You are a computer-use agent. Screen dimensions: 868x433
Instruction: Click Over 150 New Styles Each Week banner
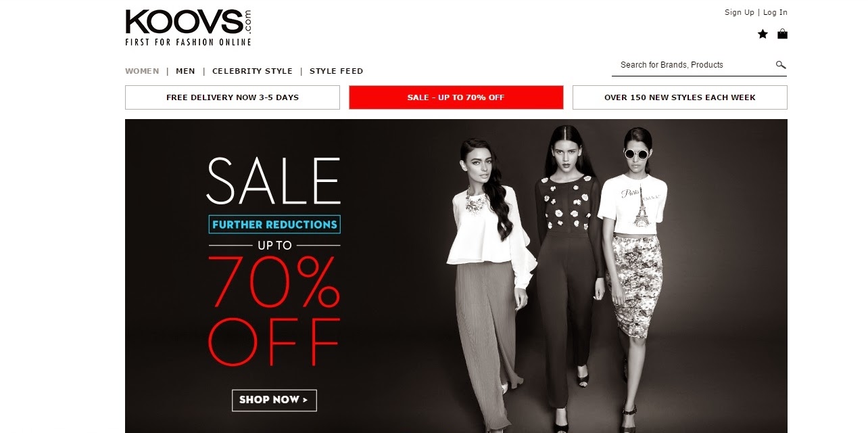tap(680, 97)
